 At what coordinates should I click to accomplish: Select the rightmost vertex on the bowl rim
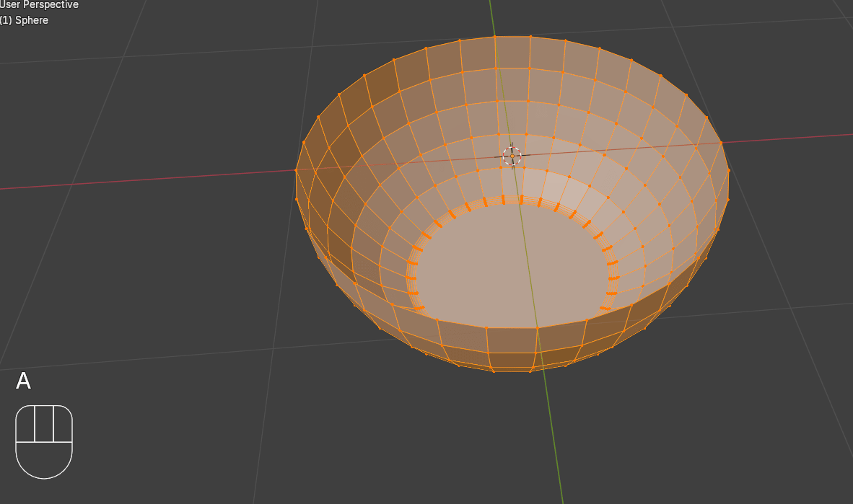click(x=728, y=170)
